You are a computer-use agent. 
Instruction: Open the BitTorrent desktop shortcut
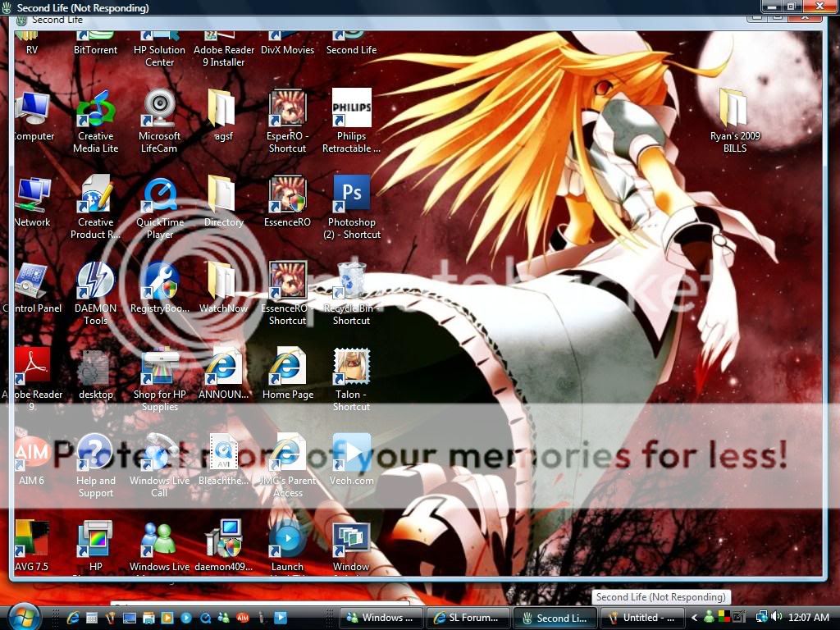95,44
